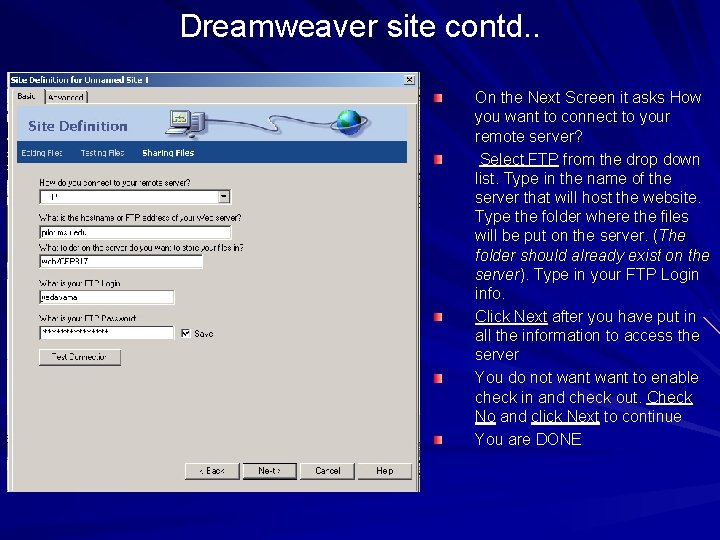Toggle the Save password checkbox

tap(186, 333)
